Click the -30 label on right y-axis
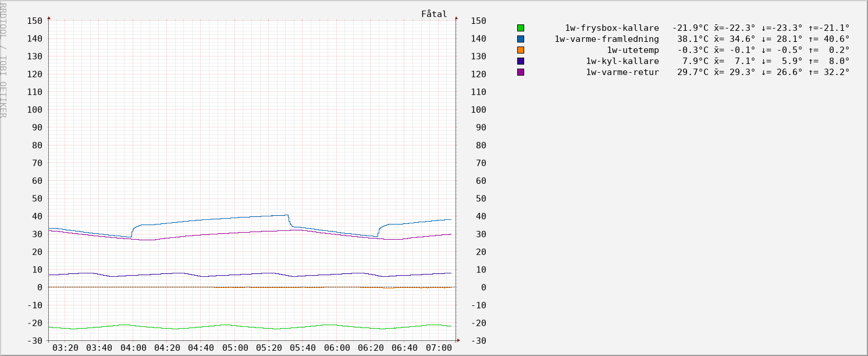Image resolution: width=868 pixels, height=356 pixels. click(x=478, y=340)
